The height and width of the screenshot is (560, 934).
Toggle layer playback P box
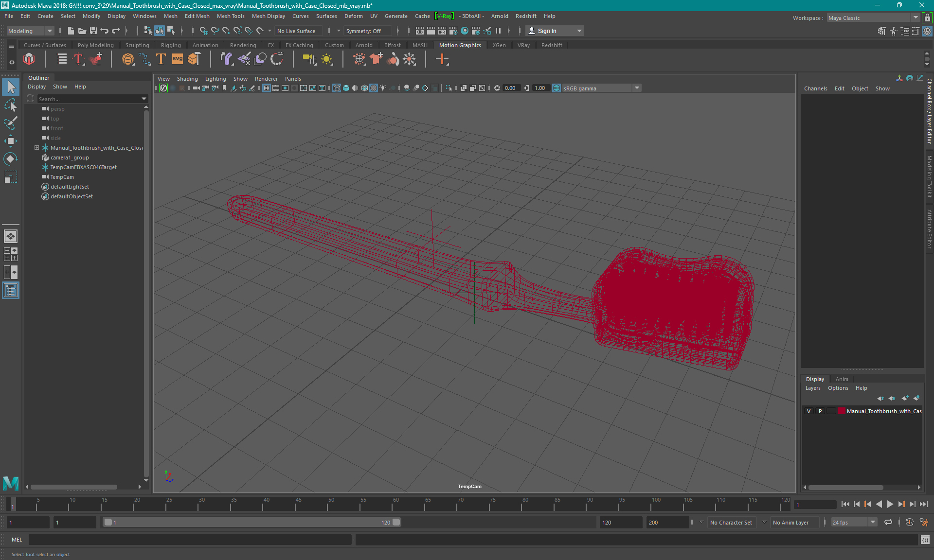point(820,411)
